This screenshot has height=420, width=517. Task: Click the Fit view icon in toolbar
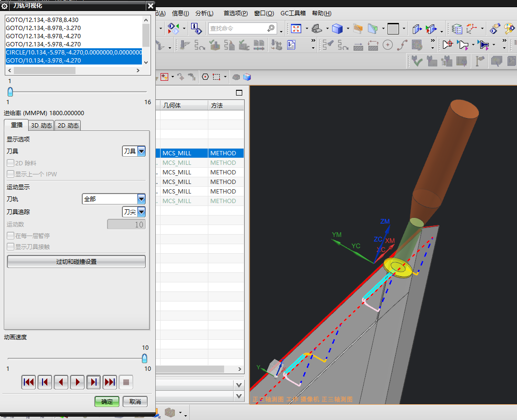tap(296, 29)
